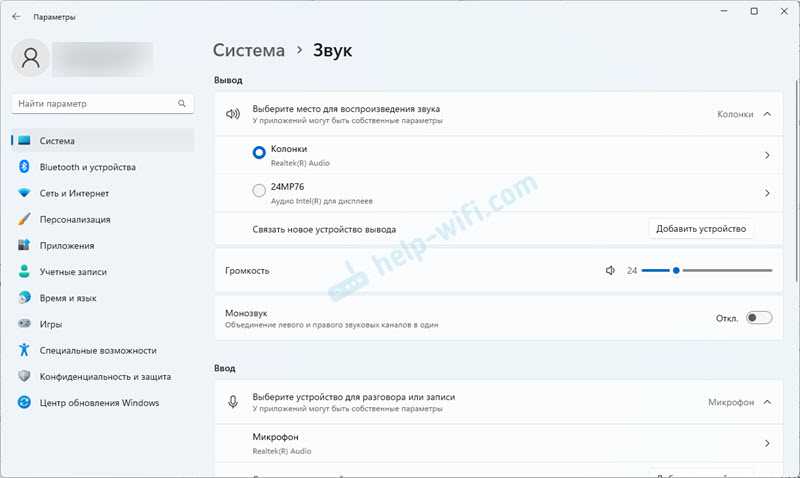
Task: Click the Найти параметр search field
Action: tap(103, 104)
